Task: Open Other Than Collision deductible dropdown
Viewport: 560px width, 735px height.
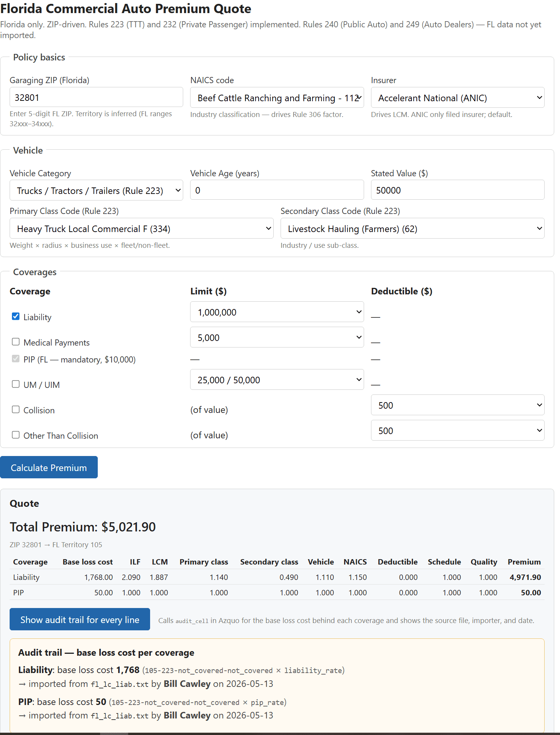Action: (458, 431)
